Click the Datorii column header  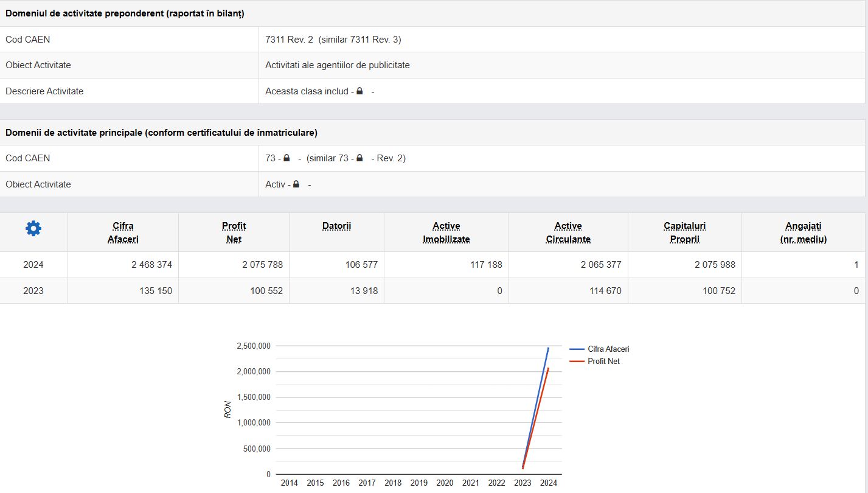336,226
